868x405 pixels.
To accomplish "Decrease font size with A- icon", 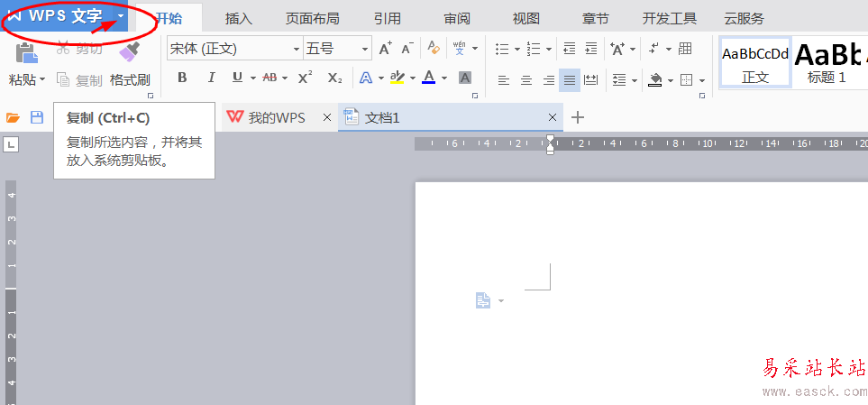I will (x=407, y=49).
